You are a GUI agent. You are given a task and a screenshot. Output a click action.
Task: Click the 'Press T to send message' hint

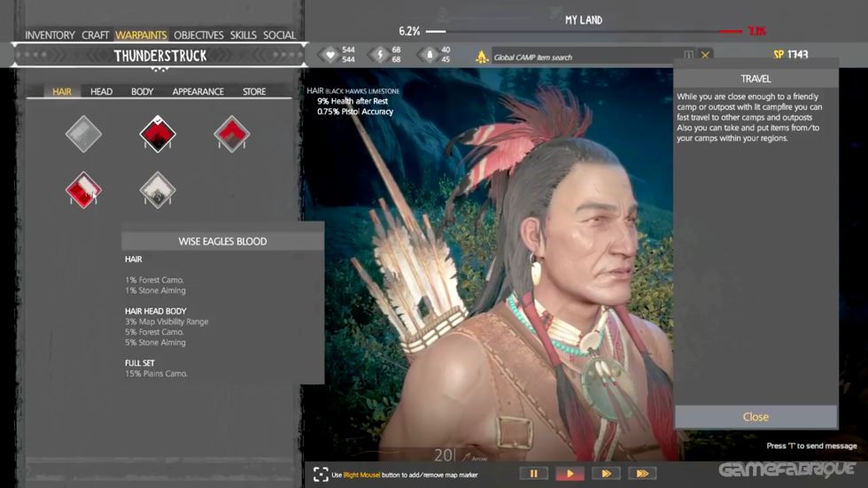point(811,445)
